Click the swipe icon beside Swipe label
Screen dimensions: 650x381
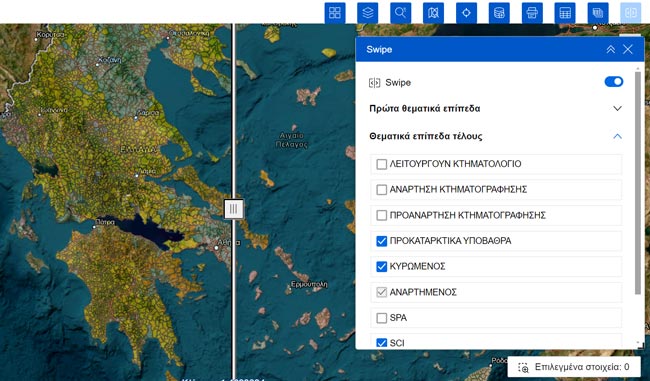(374, 83)
